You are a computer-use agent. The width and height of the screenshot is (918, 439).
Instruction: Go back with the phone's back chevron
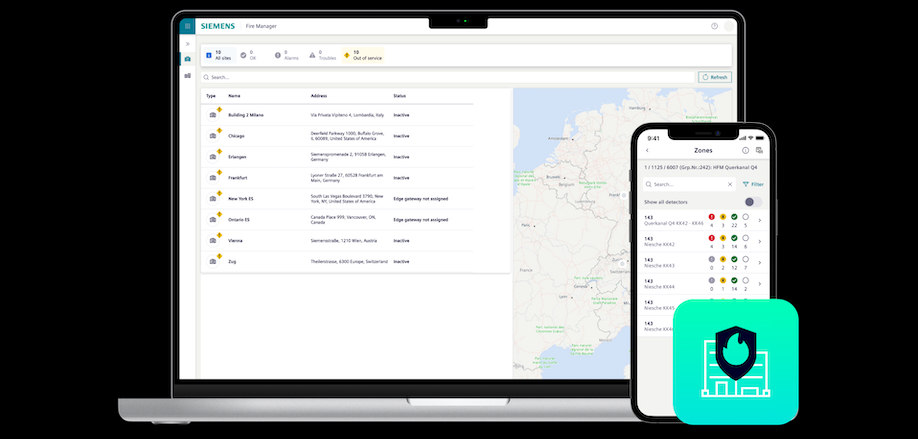(x=647, y=150)
